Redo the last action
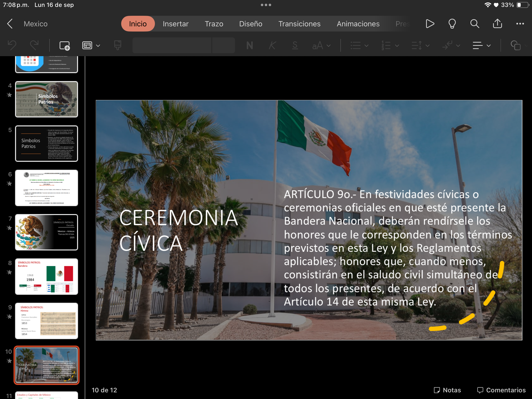 point(34,45)
